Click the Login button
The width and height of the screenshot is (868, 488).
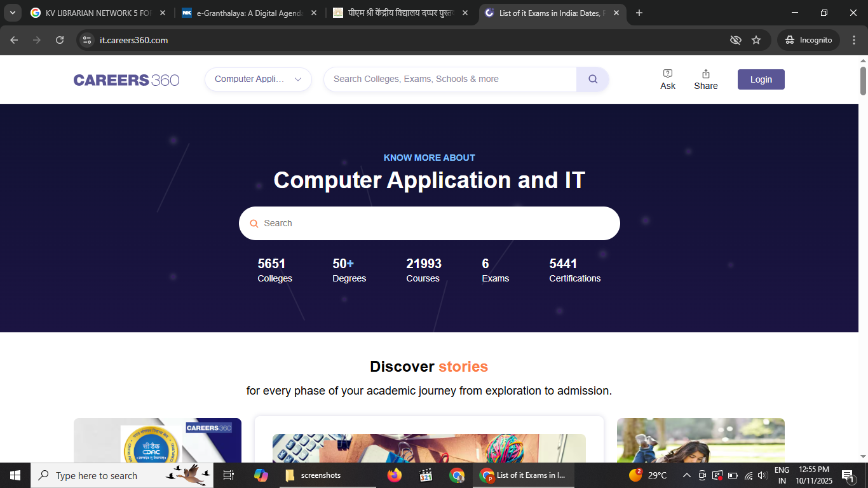pos(761,79)
